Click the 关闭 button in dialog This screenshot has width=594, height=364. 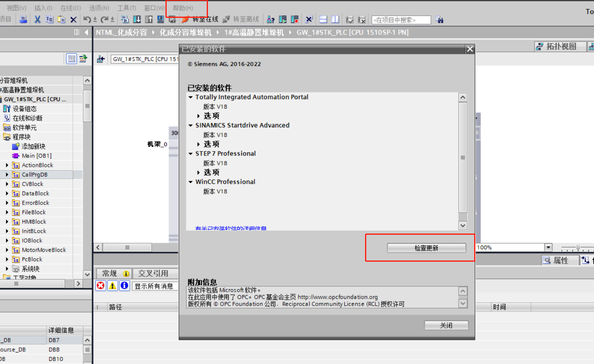click(x=446, y=325)
